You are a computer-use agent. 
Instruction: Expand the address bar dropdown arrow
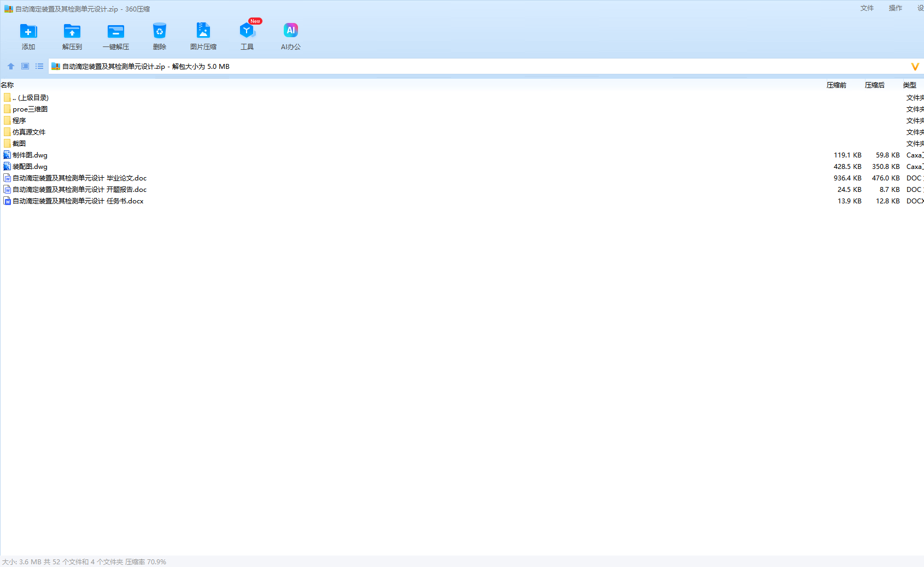(915, 67)
